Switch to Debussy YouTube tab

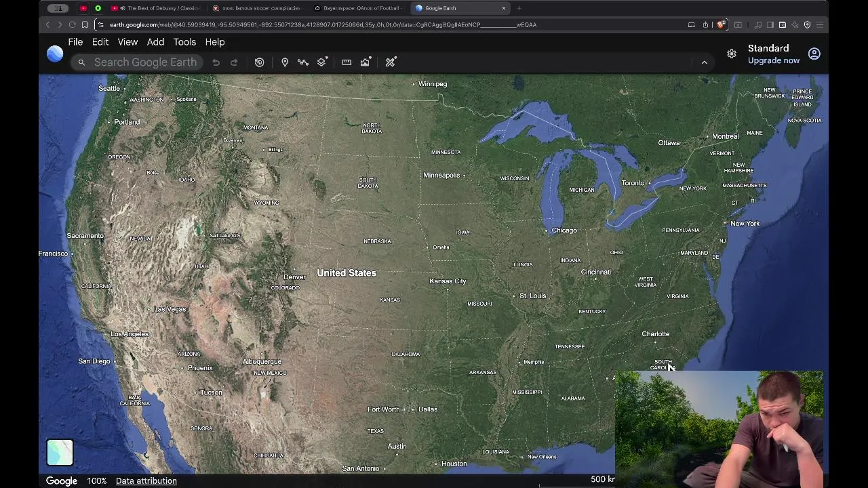156,8
